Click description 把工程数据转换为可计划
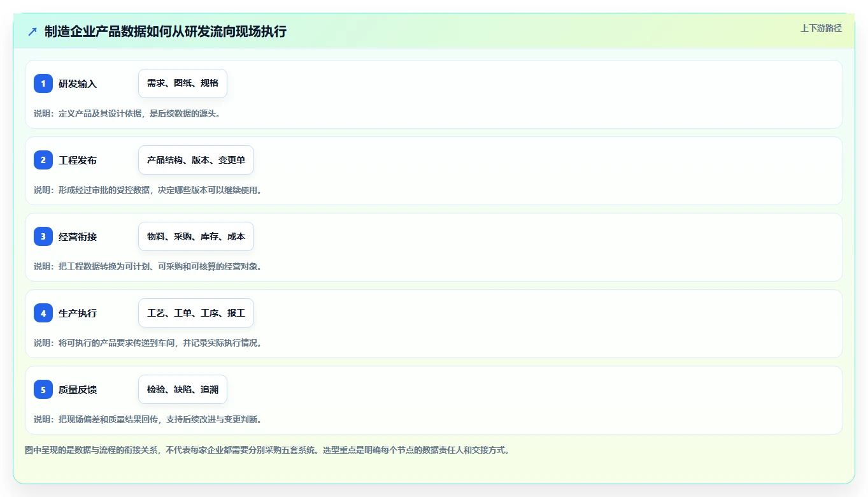Viewport: 868px width, 497px height. (104, 266)
